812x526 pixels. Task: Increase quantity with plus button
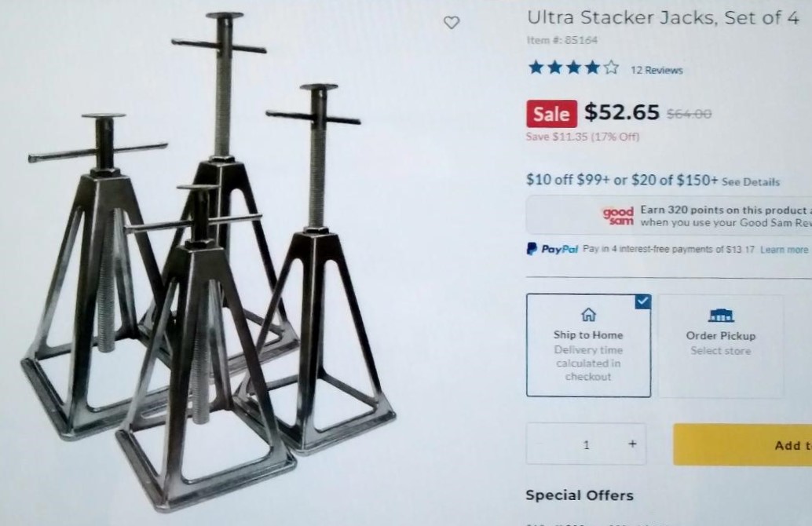[632, 444]
